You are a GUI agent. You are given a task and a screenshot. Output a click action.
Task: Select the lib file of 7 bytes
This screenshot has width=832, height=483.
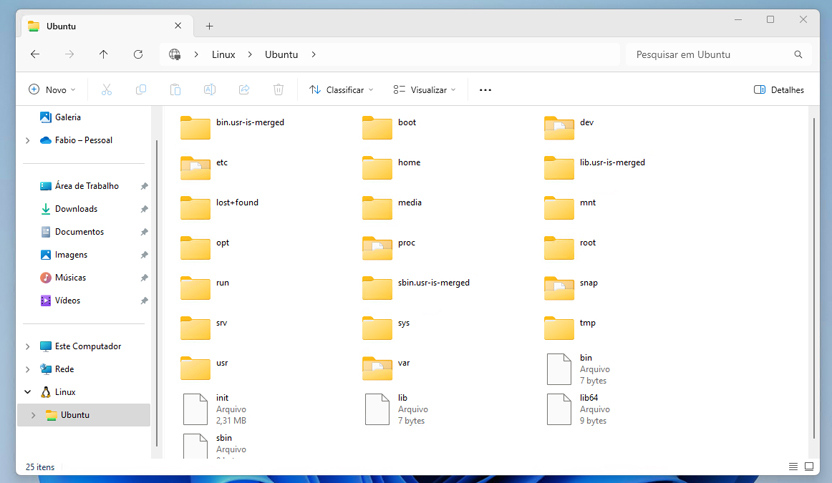coord(395,409)
